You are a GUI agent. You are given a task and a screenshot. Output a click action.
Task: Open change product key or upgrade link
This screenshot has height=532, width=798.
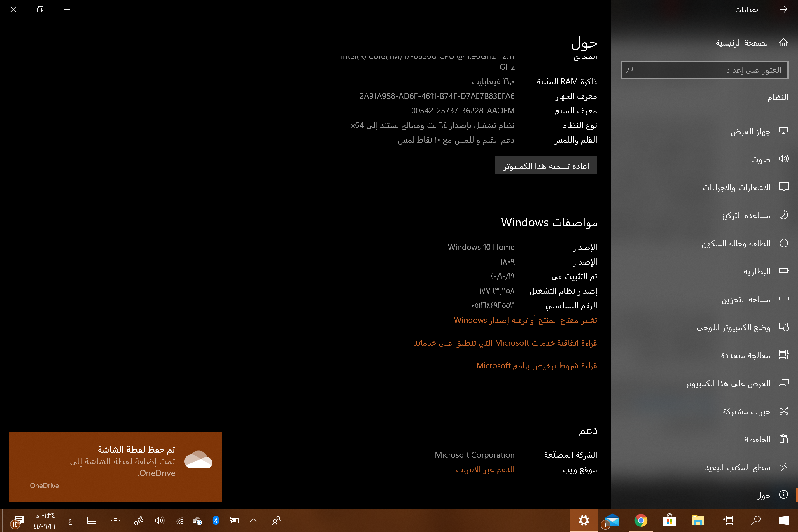coord(525,320)
